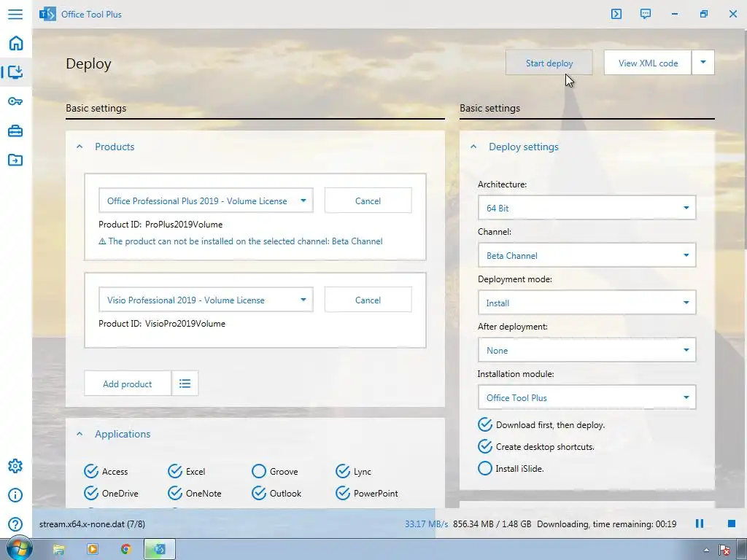This screenshot has height=560, width=747.
Task: Open the Installation module dropdown
Action: pos(587,397)
